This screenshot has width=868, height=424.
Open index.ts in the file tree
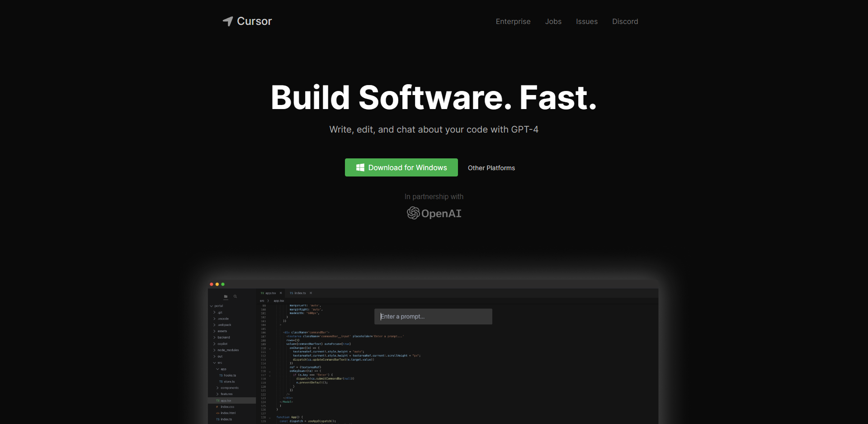(224, 419)
